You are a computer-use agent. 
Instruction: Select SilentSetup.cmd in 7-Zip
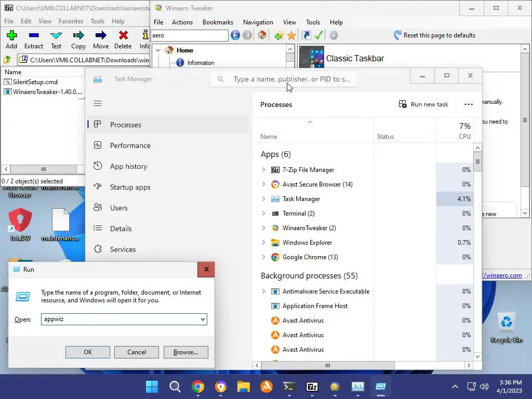click(35, 82)
